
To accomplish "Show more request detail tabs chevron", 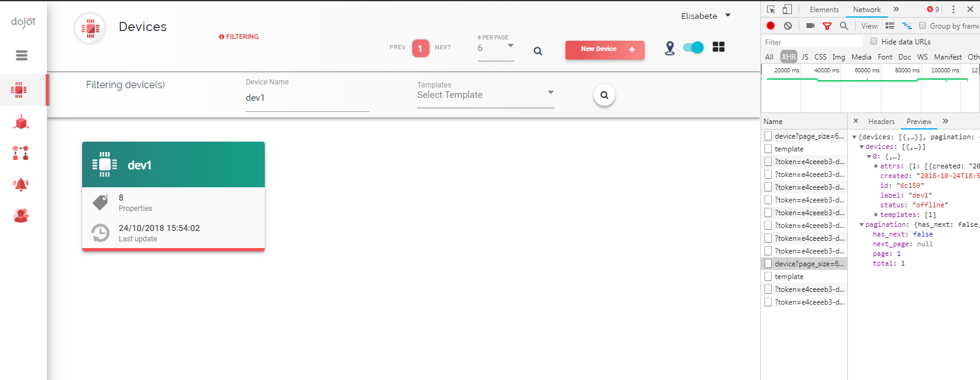I will [x=945, y=121].
